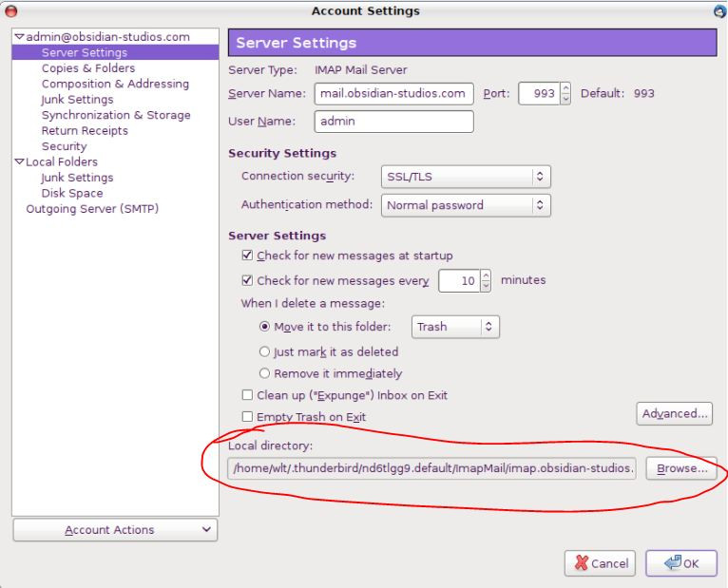
Task: Open Synchronization & Storage settings
Action: (116, 115)
